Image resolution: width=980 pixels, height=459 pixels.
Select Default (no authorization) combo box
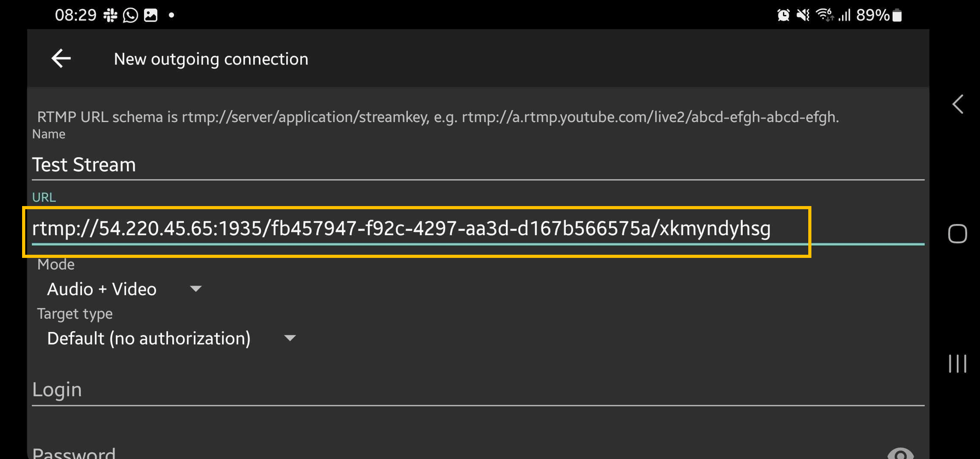click(x=171, y=338)
